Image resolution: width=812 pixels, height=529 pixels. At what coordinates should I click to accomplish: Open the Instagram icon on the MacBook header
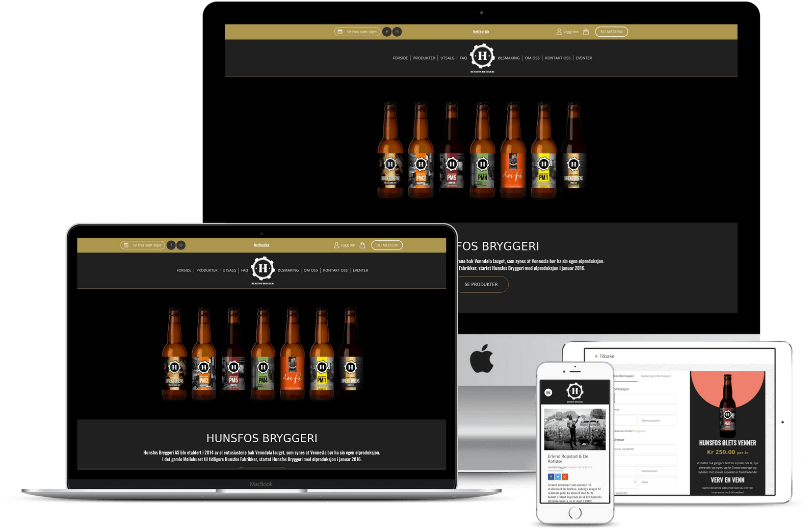181,245
